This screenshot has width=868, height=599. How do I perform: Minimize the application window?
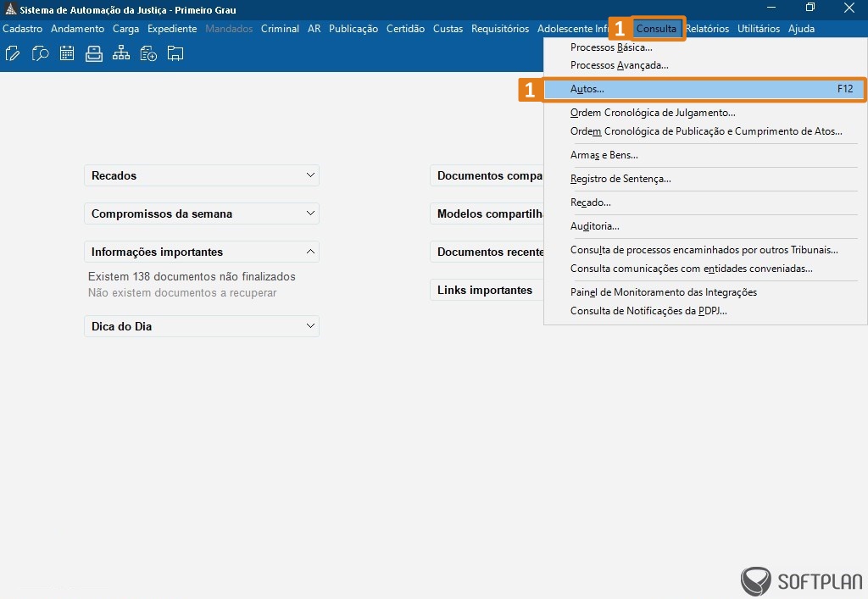(771, 8)
